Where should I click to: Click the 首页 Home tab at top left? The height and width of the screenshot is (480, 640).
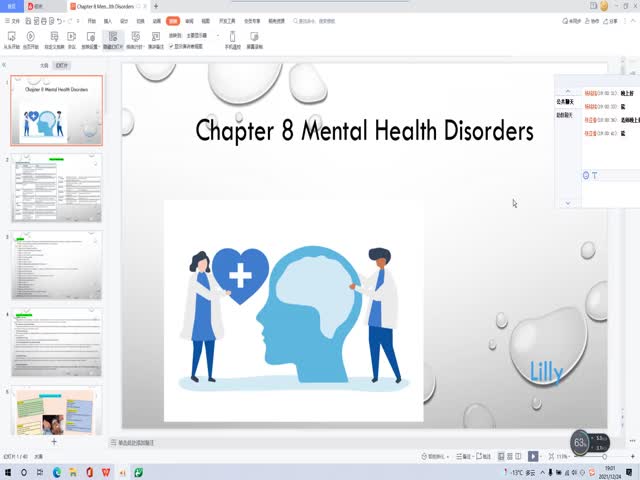pos(11,6)
